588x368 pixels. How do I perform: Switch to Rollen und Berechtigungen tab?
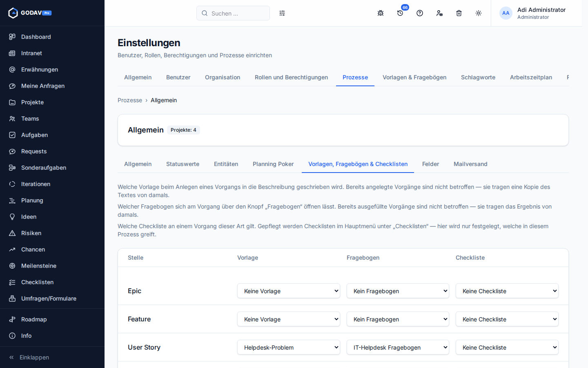[291, 77]
